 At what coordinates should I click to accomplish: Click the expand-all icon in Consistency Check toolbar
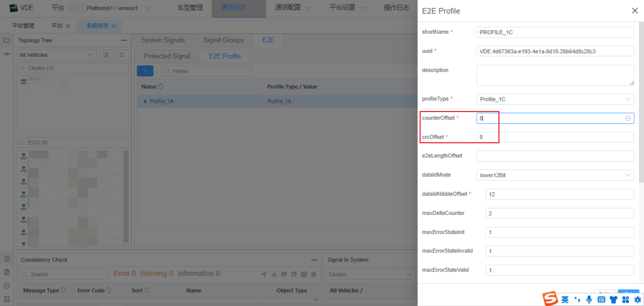click(x=284, y=274)
